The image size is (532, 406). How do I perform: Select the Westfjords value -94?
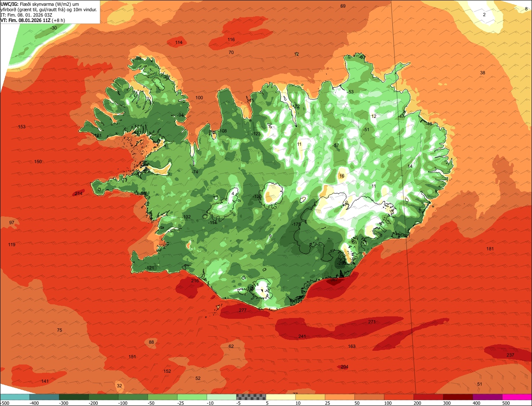pos(180,115)
